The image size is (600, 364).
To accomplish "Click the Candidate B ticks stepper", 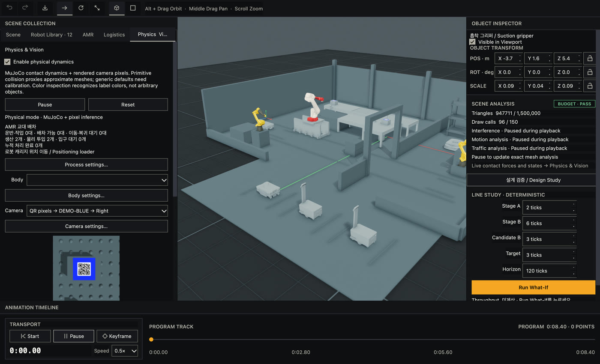I will 549,239.
